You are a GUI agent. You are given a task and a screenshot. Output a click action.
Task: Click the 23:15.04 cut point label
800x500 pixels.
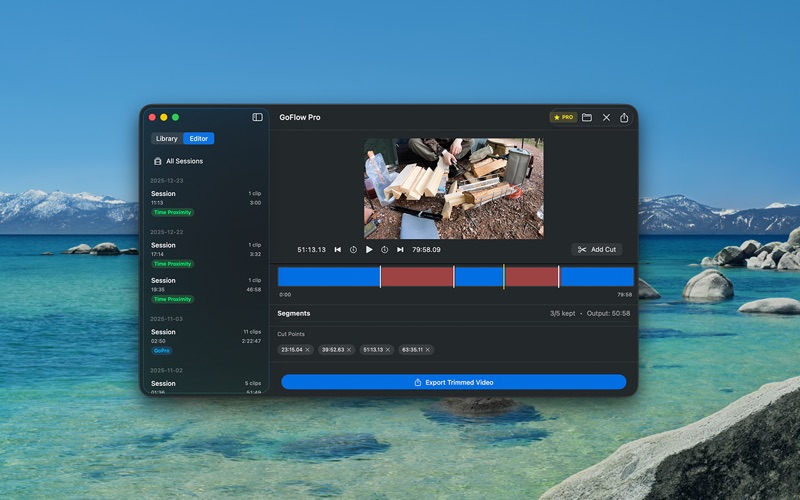(292, 350)
